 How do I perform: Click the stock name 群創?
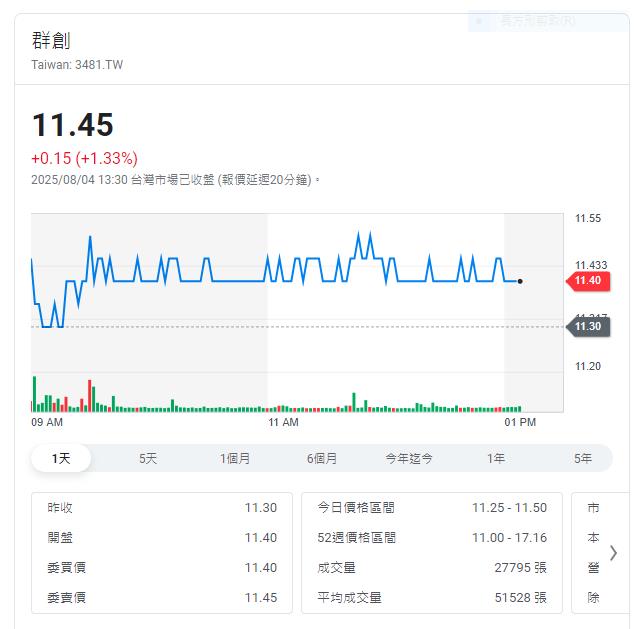pyautogui.click(x=51, y=40)
